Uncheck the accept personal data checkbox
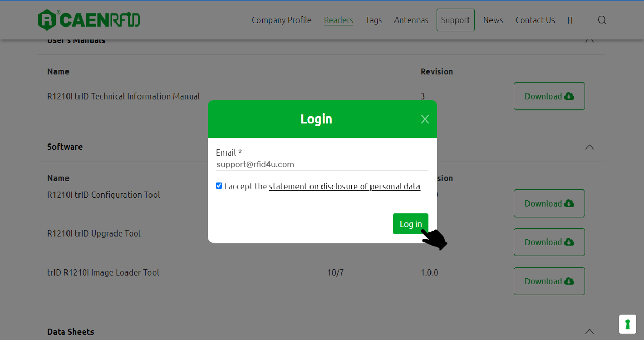644x340 pixels. click(x=219, y=186)
